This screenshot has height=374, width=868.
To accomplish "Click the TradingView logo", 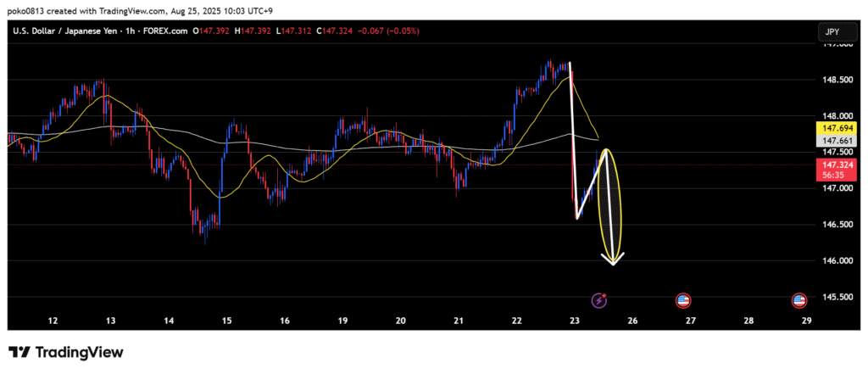I will pyautogui.click(x=66, y=352).
